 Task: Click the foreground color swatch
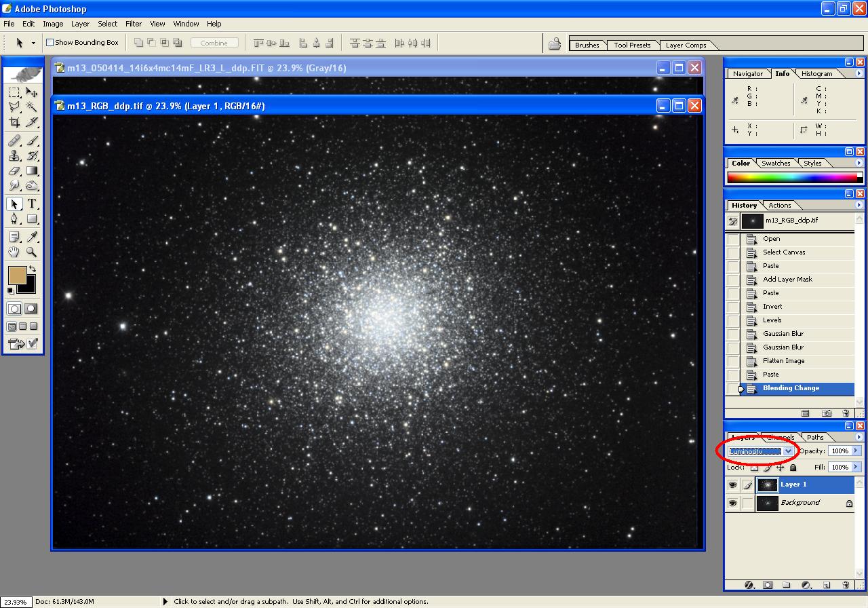click(17, 275)
